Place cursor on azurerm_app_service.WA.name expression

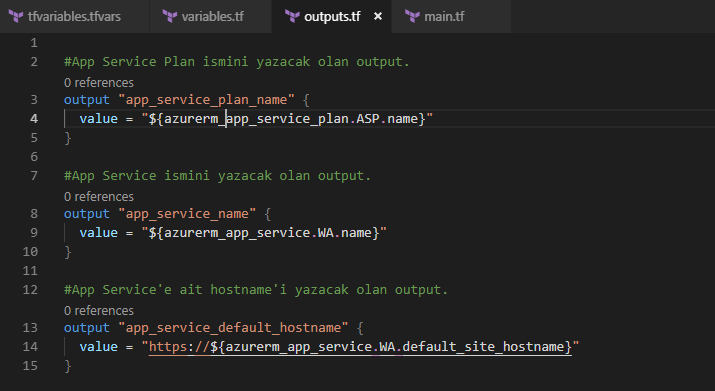click(264, 233)
